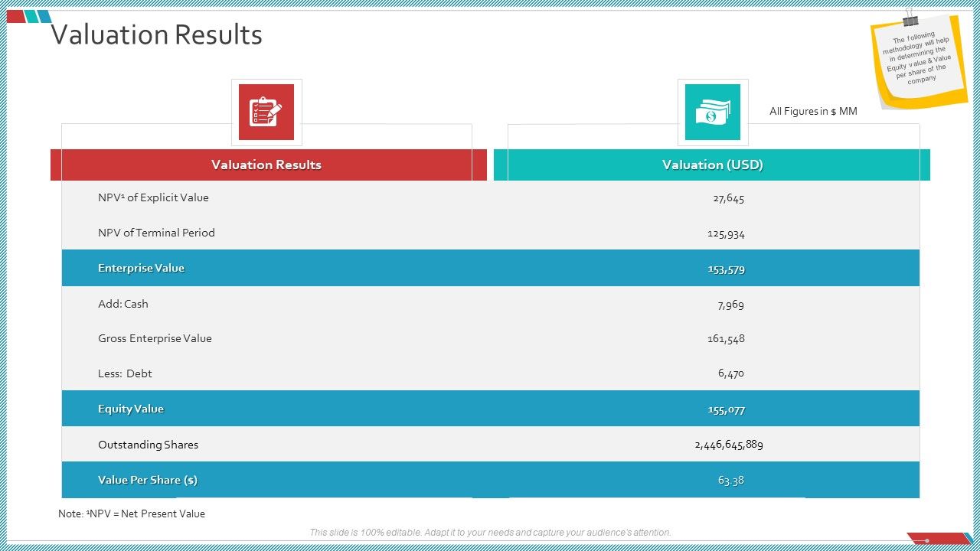The width and height of the screenshot is (980, 551).
Task: Select the 'Outstanding Shares' row label
Action: [x=148, y=445]
